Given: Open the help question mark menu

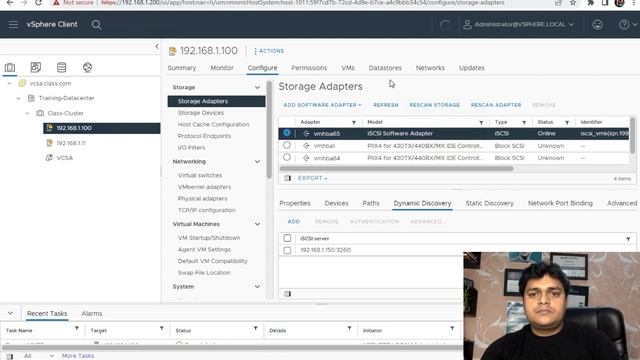Looking at the screenshot, I should (x=624, y=24).
